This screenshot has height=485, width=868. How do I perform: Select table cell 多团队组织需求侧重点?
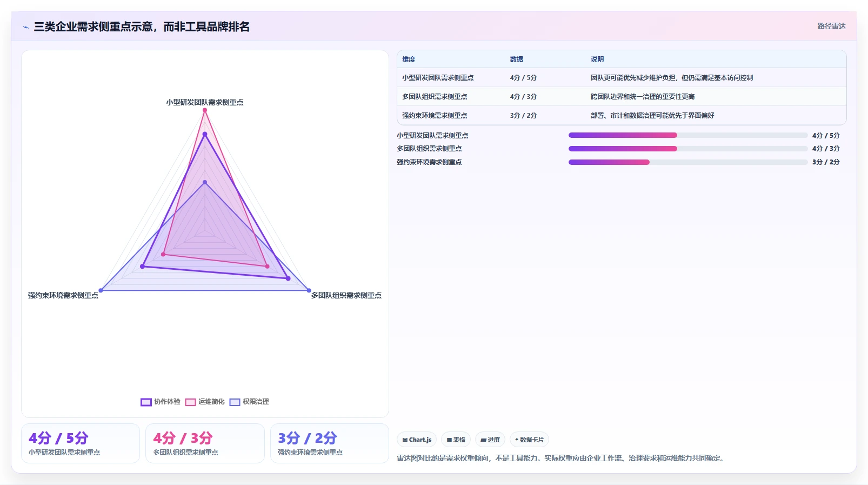pyautogui.click(x=435, y=97)
